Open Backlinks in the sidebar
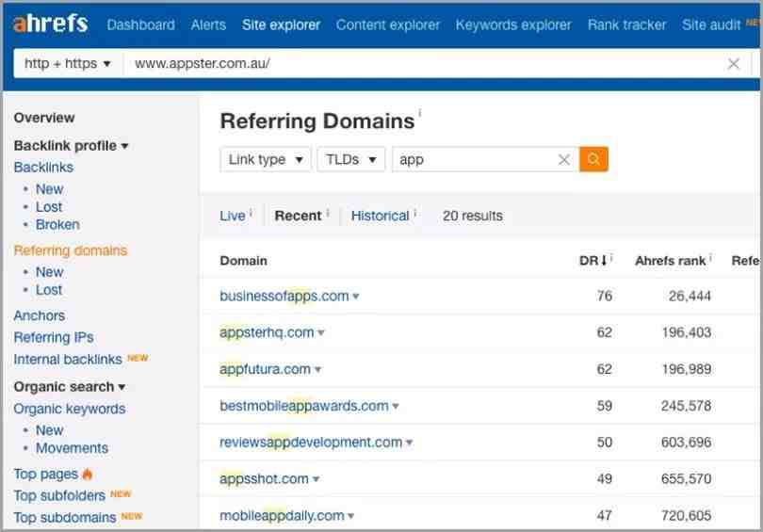The height and width of the screenshot is (532, 763). click(43, 168)
